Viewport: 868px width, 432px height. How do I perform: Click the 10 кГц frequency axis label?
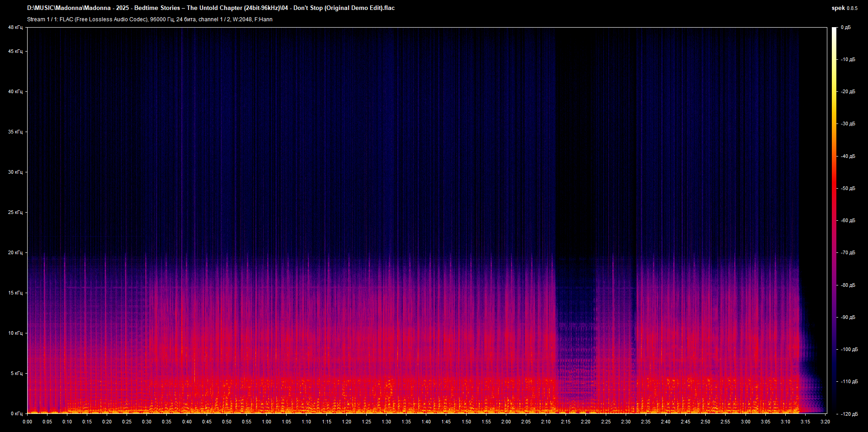tap(15, 333)
